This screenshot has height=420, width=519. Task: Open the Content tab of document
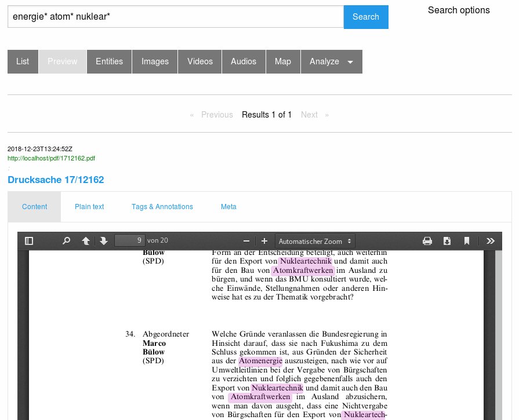34,207
